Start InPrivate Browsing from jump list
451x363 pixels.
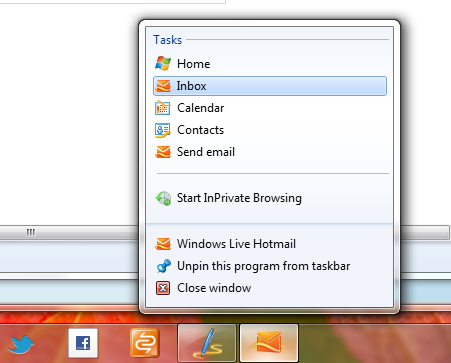270,198
